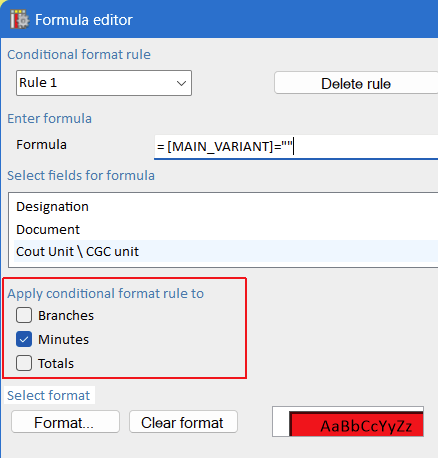Enable the Totals checkbox

(x=24, y=363)
